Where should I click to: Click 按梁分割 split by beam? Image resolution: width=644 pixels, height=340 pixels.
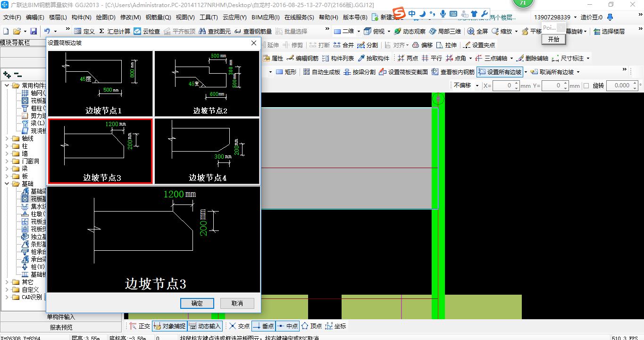pos(360,72)
